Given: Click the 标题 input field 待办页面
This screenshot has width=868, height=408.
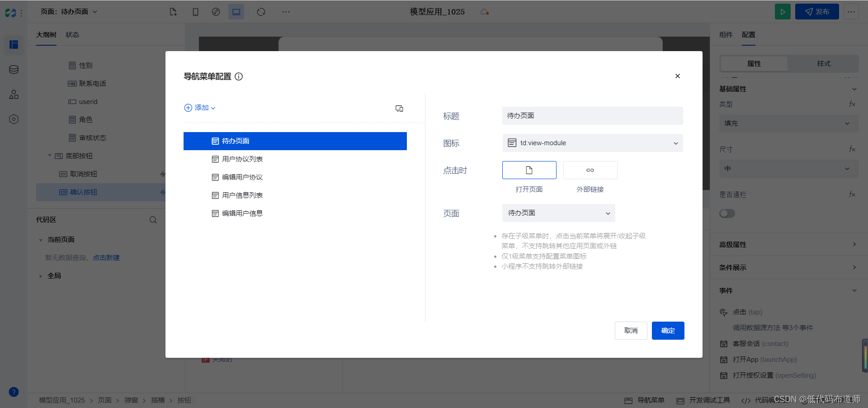Looking at the screenshot, I should [593, 116].
